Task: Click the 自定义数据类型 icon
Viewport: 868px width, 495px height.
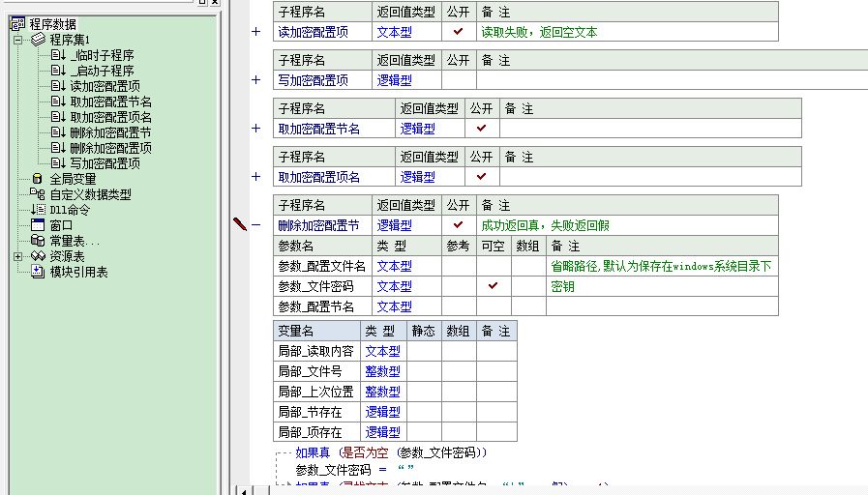Action: 38,193
